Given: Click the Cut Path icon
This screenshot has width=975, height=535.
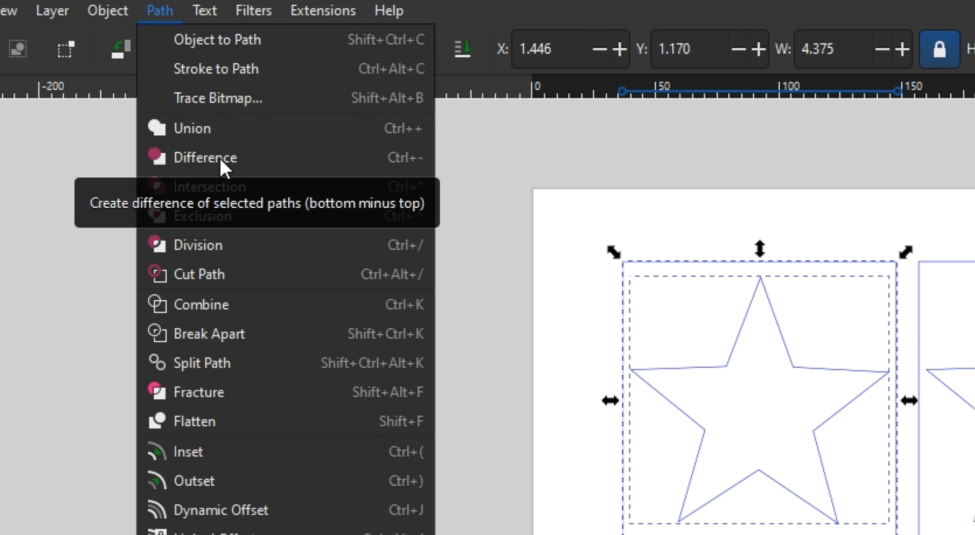Looking at the screenshot, I should tap(157, 274).
